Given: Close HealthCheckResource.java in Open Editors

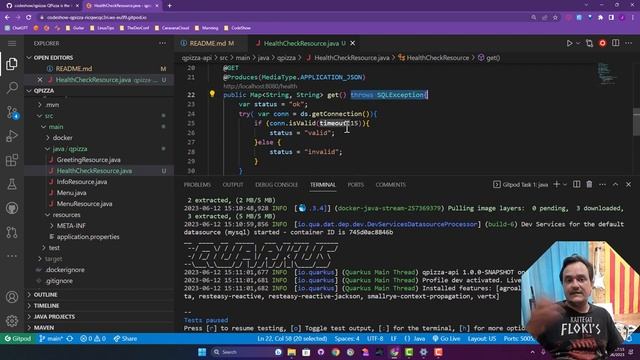Looking at the screenshot, I should click(x=40, y=80).
